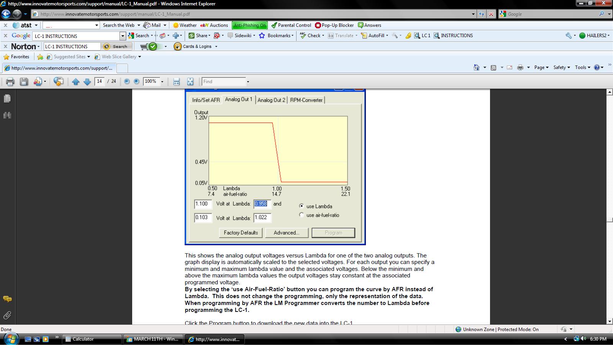Expand the Norton Cards & Logins menu
The image size is (613, 364).
click(195, 46)
